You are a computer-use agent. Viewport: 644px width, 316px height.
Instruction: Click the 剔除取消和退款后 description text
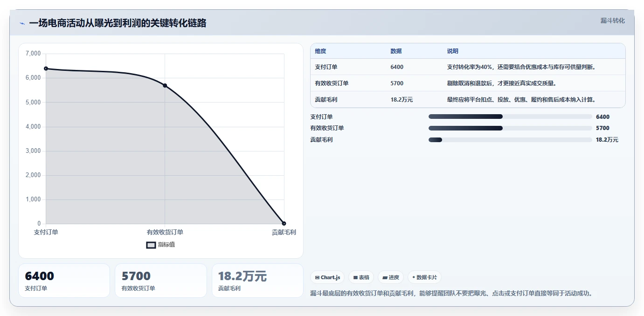pyautogui.click(x=502, y=83)
